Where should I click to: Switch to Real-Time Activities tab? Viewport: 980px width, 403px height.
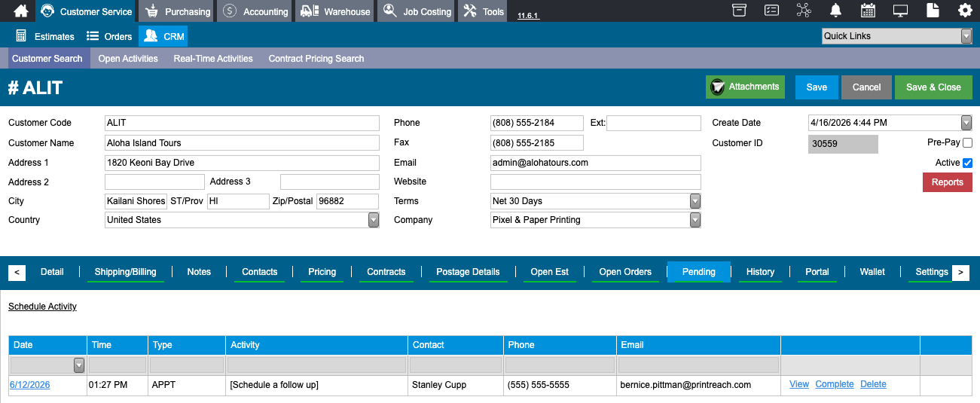[213, 59]
